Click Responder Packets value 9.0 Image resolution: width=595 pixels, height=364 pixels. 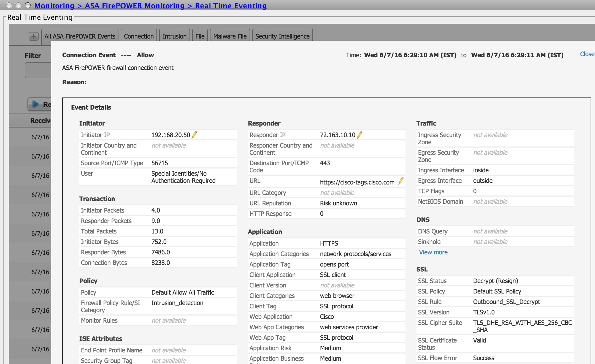pos(156,221)
